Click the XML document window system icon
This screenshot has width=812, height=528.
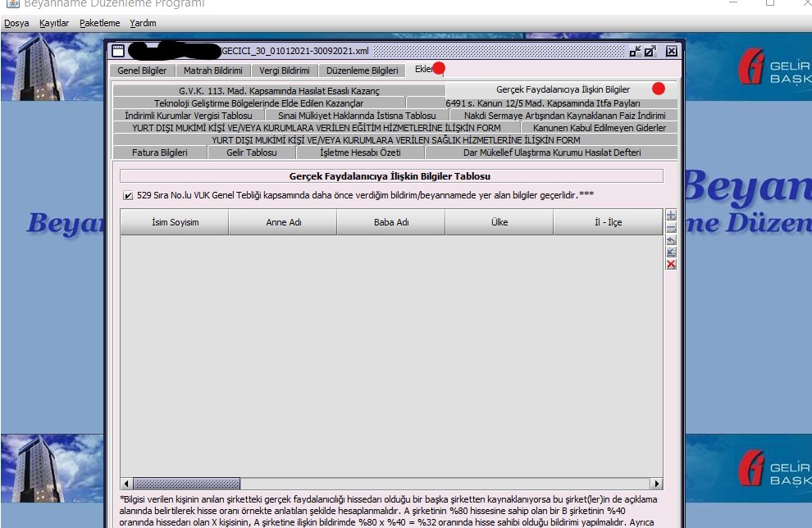[x=117, y=51]
